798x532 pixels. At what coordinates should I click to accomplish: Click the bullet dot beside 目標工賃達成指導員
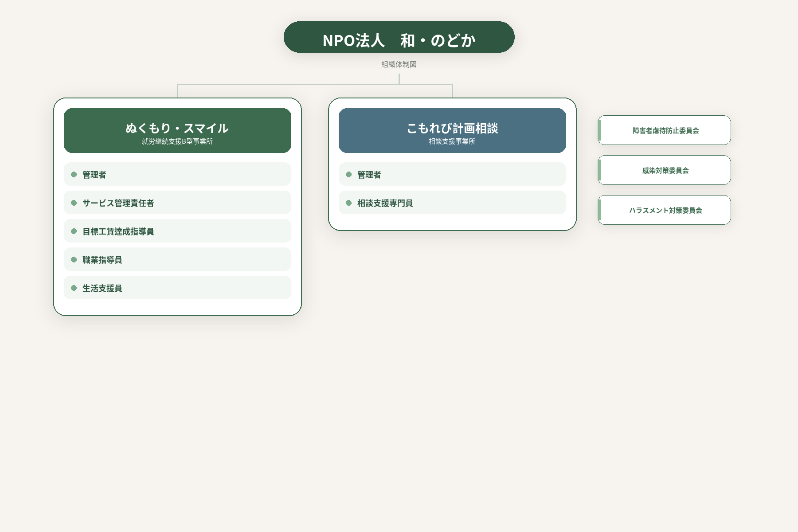coord(74,231)
